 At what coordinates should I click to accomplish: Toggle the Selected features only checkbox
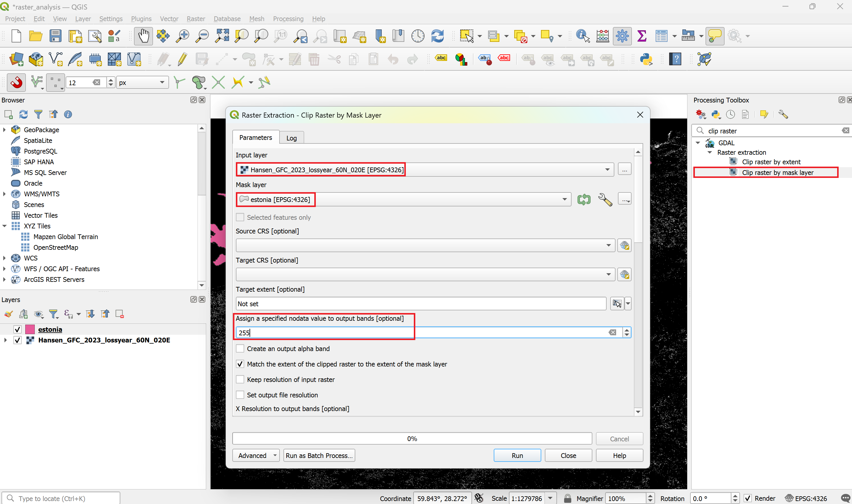(x=240, y=217)
